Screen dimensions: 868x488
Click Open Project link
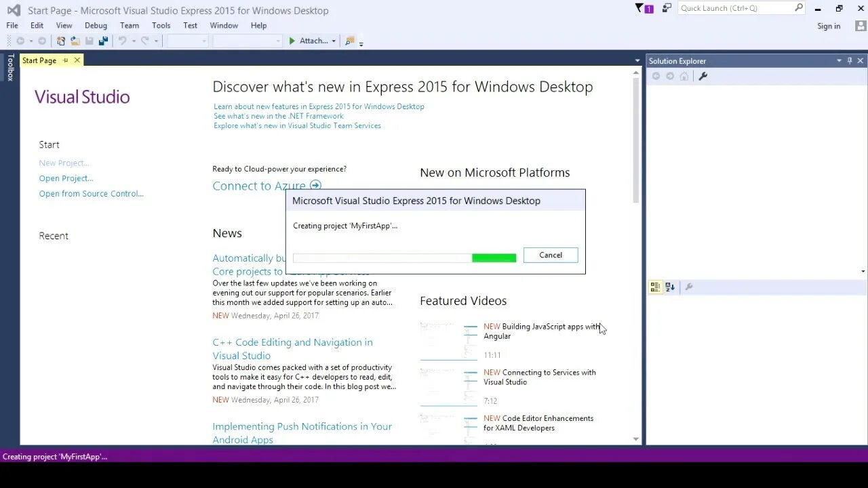(x=66, y=178)
